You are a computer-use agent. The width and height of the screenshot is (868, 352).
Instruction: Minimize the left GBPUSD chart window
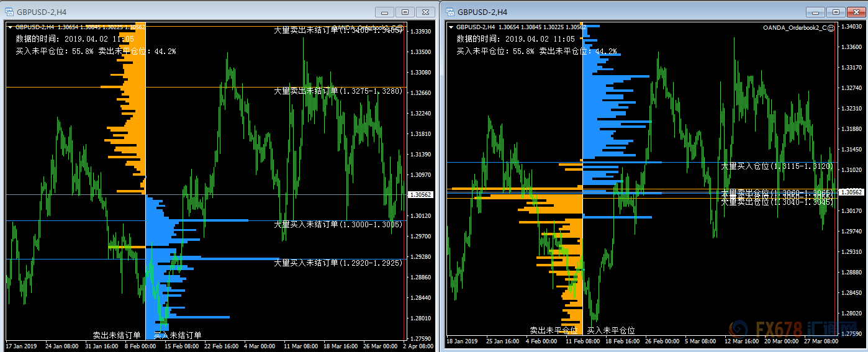385,12
